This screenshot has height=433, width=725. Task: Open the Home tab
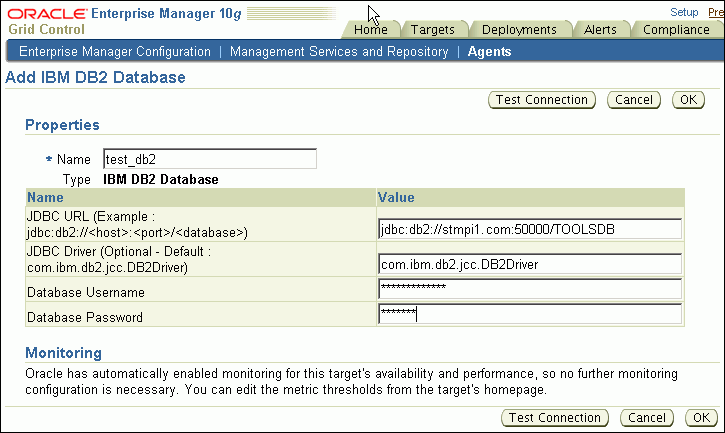pos(371,30)
